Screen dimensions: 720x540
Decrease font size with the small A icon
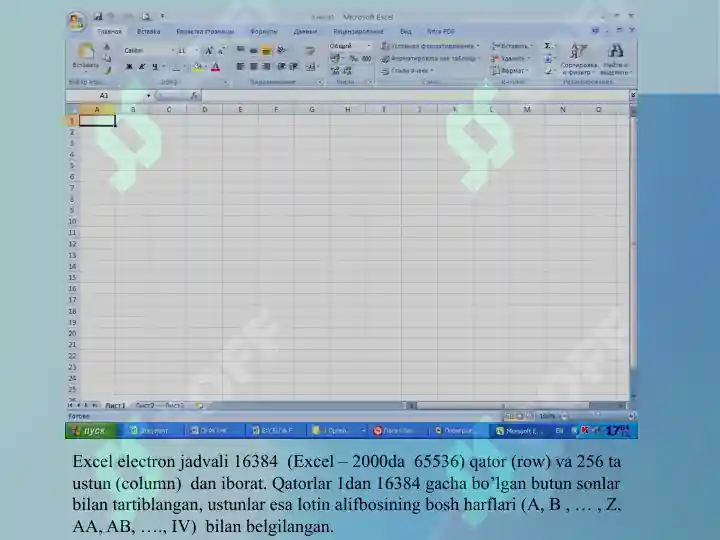point(221,51)
